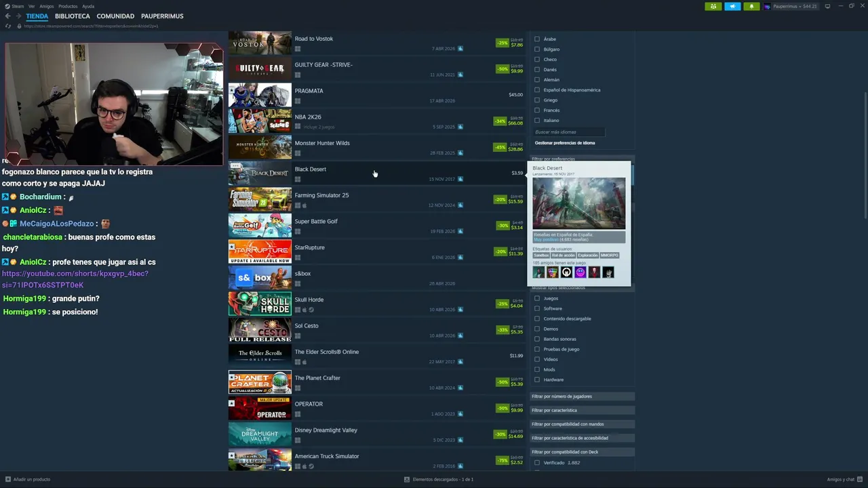Click the Sandbox tag in tooltip
Image resolution: width=868 pixels, height=488 pixels.
pos(541,256)
